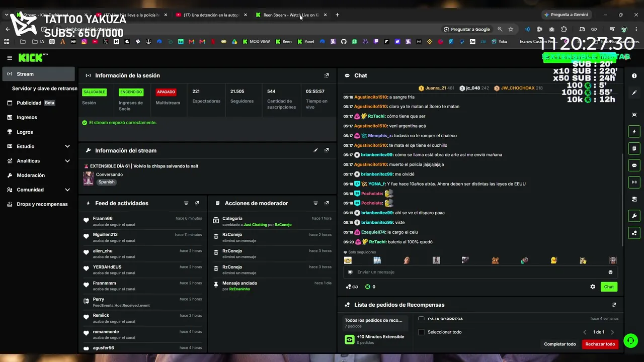This screenshot has height=362, width=644.
Task: Open Drops y recompensas in the sidebar
Action: coord(39,204)
